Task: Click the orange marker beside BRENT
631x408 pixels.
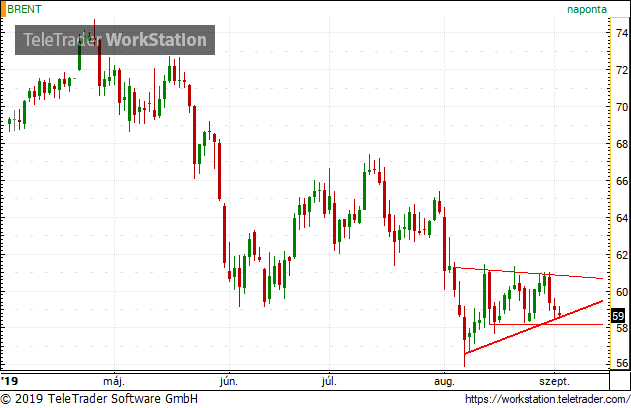Action: pyautogui.click(x=3, y=9)
